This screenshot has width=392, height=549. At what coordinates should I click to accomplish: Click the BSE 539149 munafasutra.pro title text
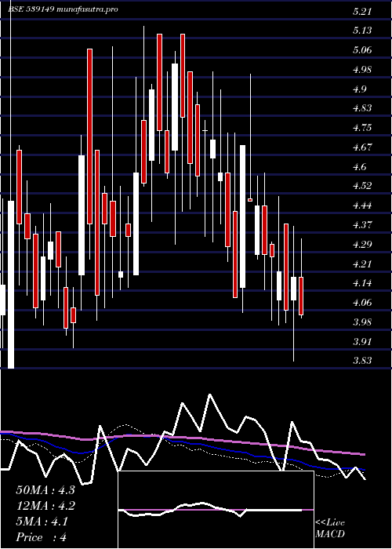tap(63, 9)
